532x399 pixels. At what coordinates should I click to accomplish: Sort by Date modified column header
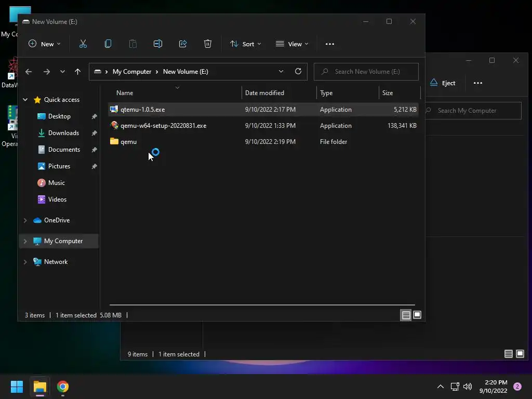(279, 92)
